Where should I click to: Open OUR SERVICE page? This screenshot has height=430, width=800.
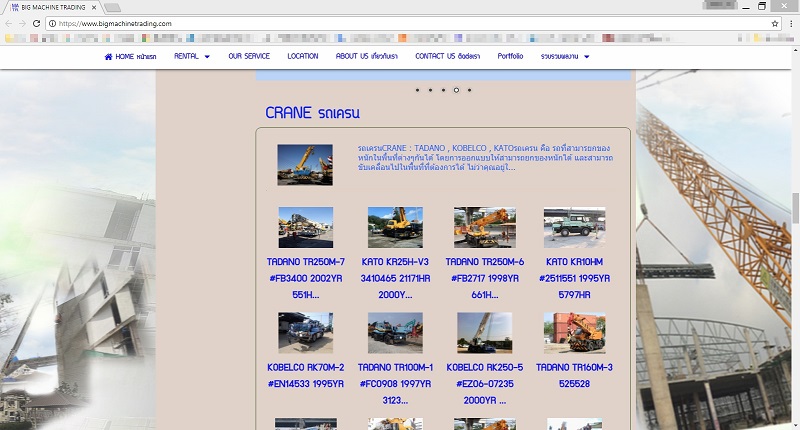pos(249,56)
